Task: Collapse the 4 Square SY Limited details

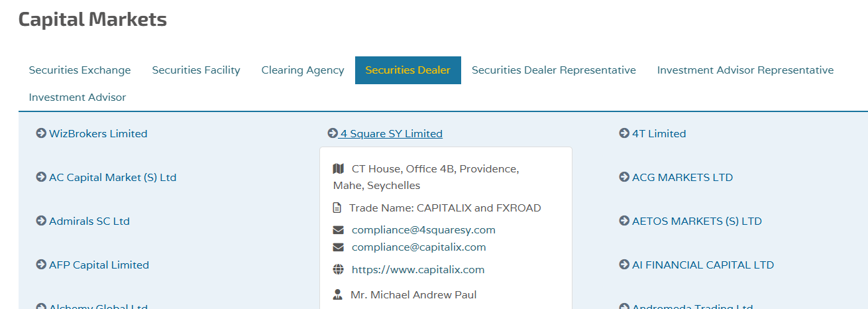Action: [390, 134]
